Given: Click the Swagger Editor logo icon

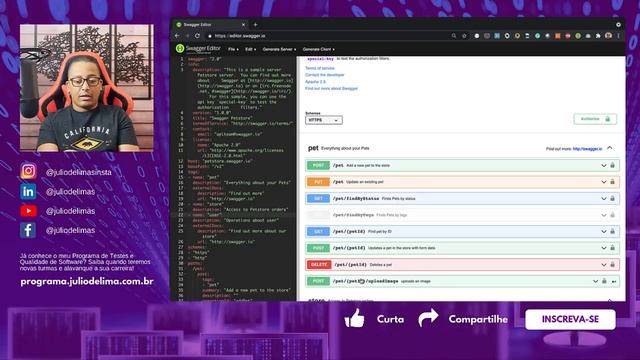Looking at the screenshot, I should [x=180, y=49].
